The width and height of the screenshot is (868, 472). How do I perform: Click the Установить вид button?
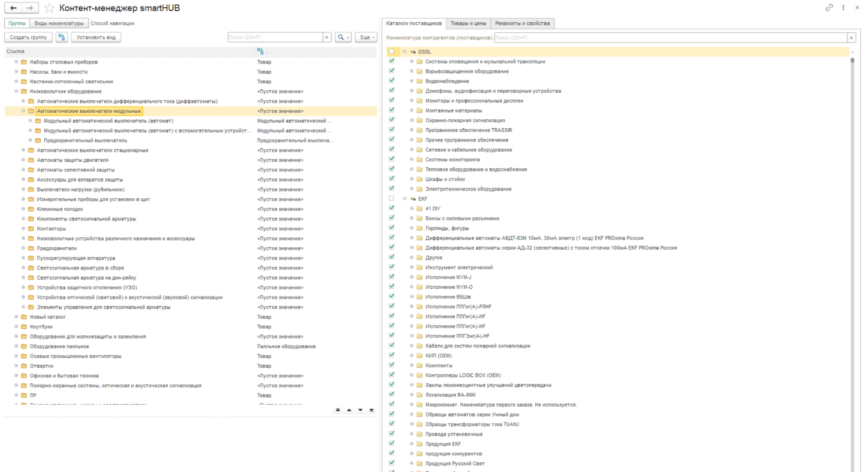coord(96,37)
